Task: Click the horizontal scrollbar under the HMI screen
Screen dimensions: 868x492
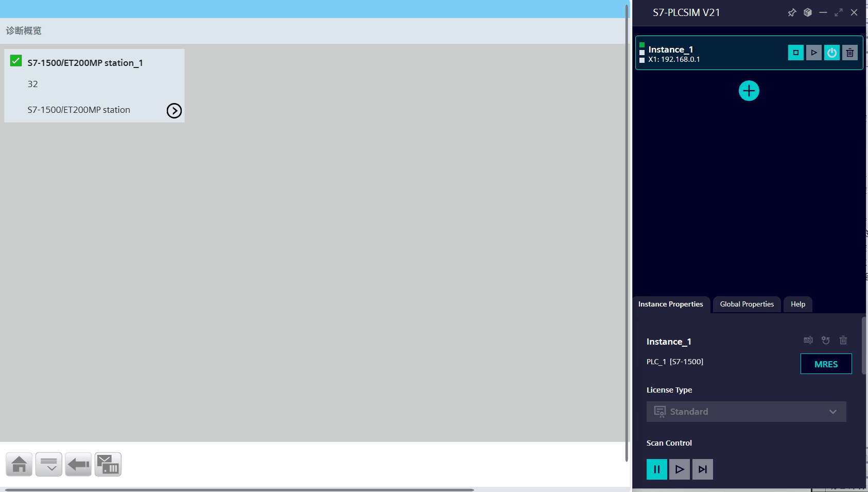Action: pyautogui.click(x=239, y=489)
